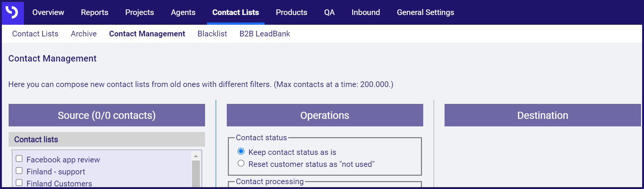Show the Archive sub-tab
Screen dimensions: 644x189
tap(84, 34)
